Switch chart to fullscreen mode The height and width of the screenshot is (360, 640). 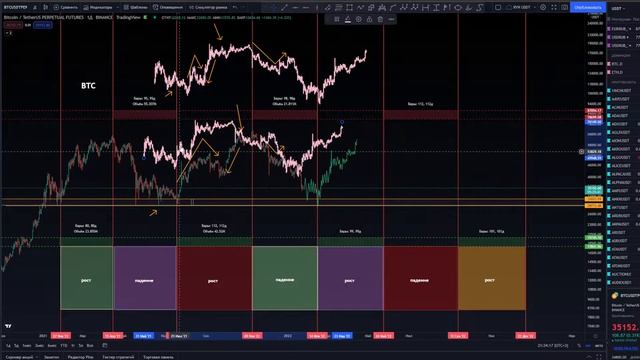click(x=553, y=7)
